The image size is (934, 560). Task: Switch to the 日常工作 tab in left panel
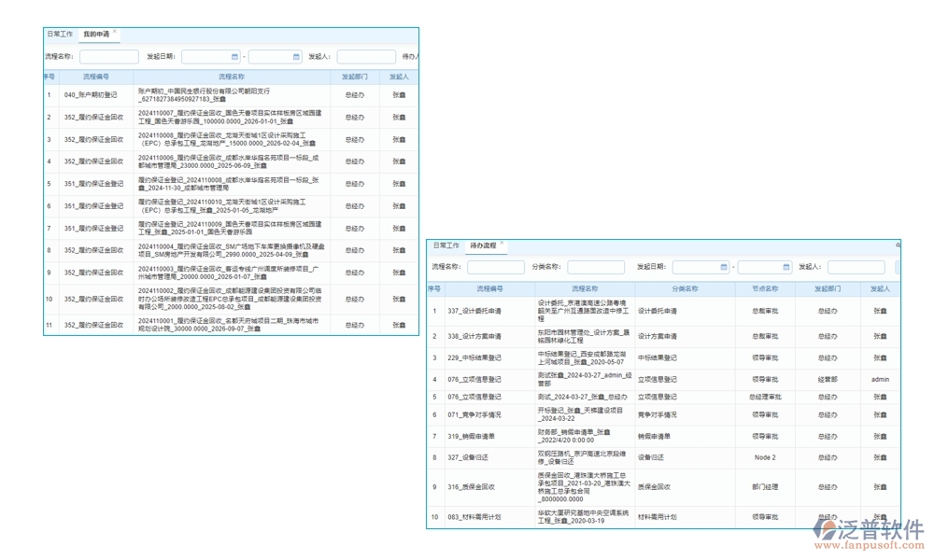click(59, 33)
